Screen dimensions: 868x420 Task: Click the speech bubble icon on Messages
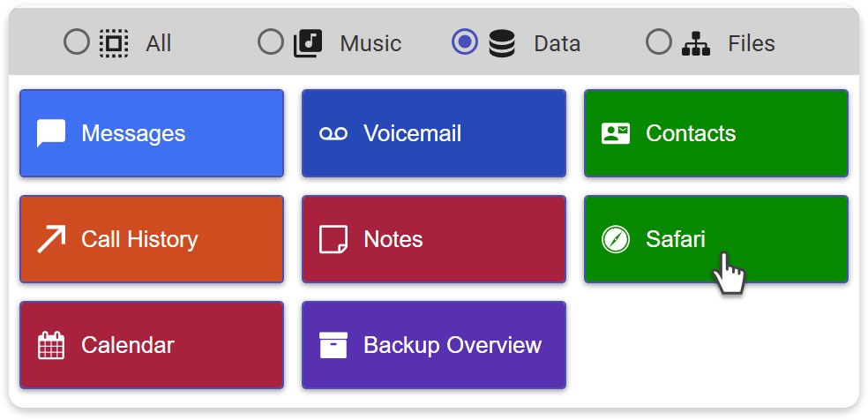click(51, 133)
